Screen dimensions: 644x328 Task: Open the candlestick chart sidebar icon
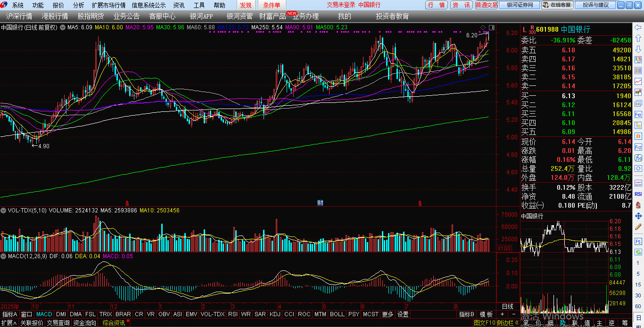[638, 92]
